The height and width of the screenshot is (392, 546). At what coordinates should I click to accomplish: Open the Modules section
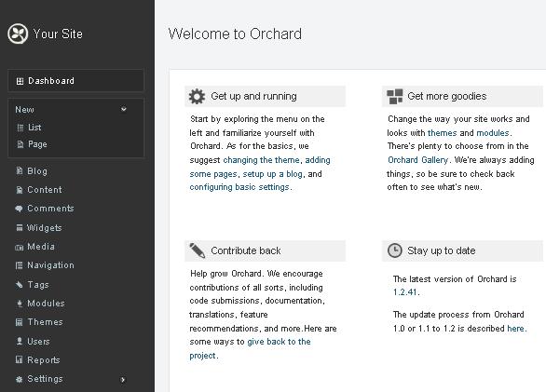coord(46,304)
